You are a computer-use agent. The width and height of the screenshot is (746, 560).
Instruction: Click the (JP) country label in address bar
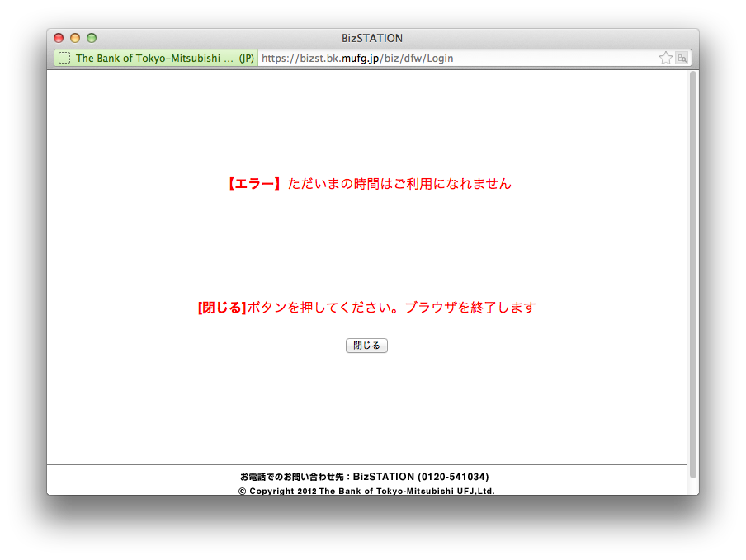(x=247, y=59)
